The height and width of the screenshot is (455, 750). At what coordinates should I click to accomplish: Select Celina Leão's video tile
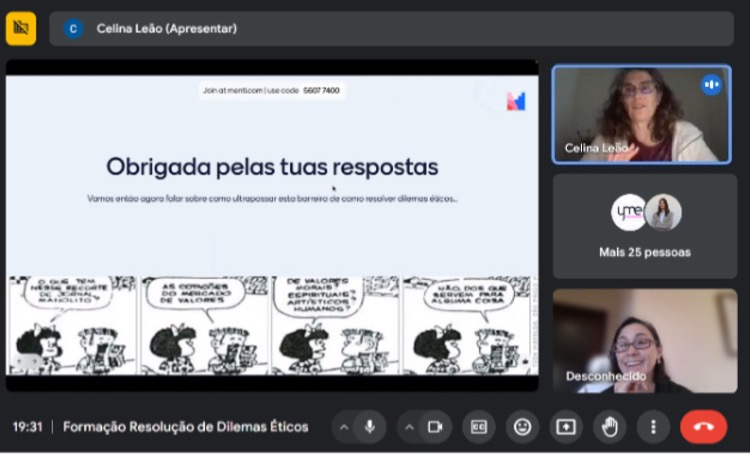point(641,115)
